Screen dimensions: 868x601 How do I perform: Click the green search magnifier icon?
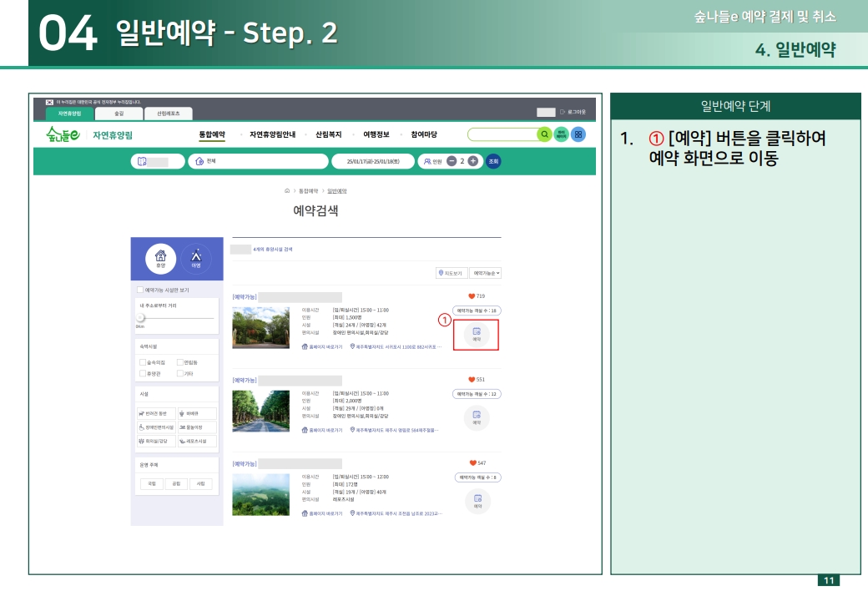(x=543, y=134)
